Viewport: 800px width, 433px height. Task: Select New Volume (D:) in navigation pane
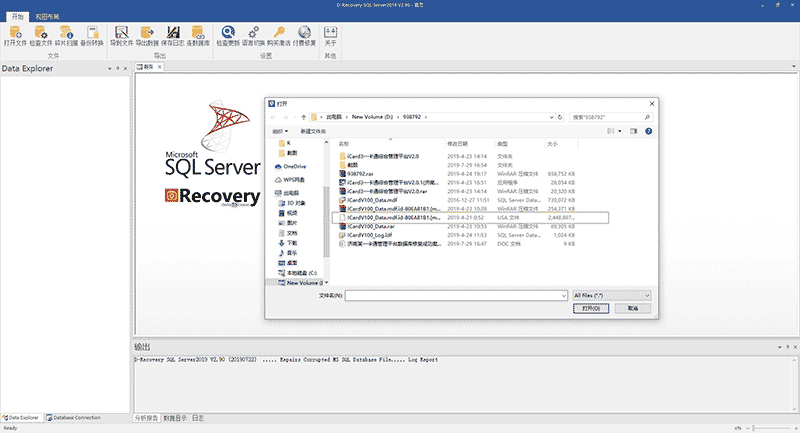point(301,283)
